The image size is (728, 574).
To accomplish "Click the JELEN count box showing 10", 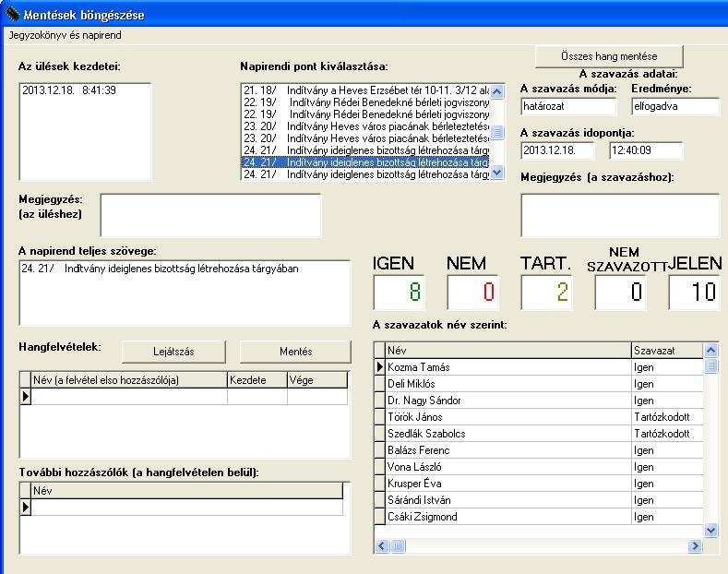I will coord(694,293).
